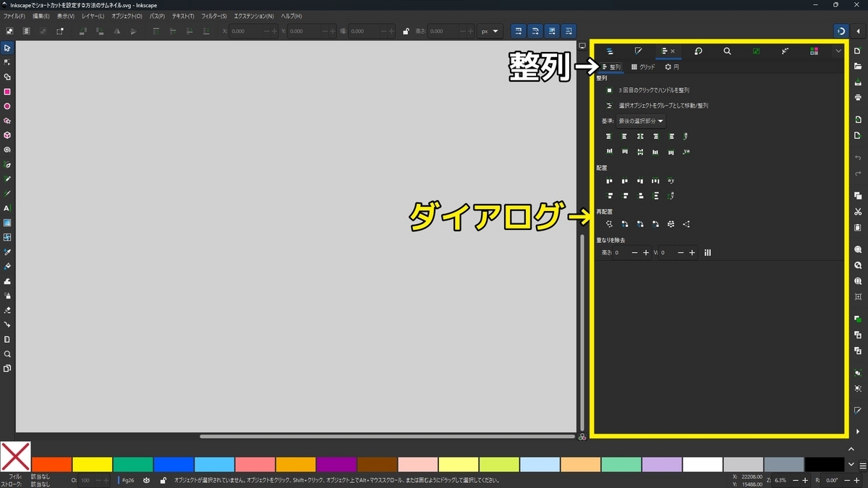
Task: Select the Selector arrow tool
Action: [x=7, y=48]
